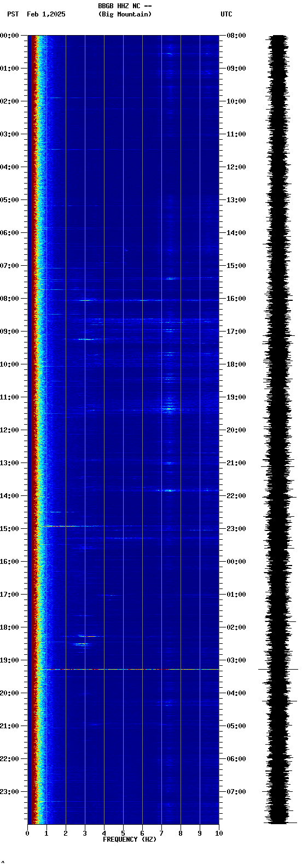Select the 22:00 PST time tick label
Viewport: 302px width, 868px height.
click(9, 759)
